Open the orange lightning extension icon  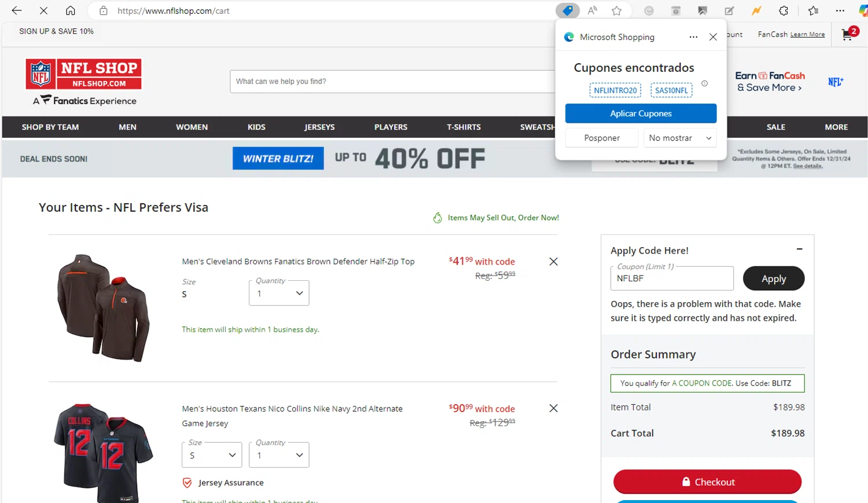pos(756,10)
